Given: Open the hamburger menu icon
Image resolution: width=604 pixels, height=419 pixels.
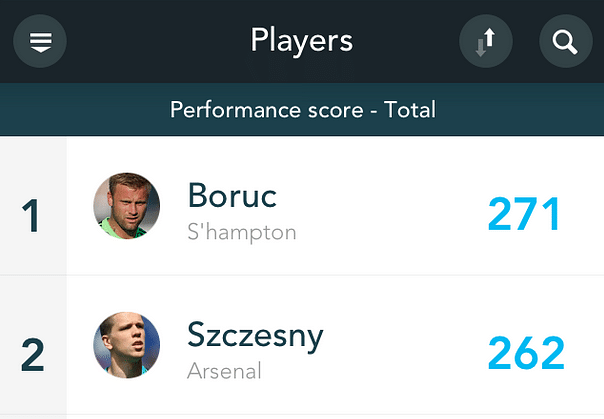Looking at the screenshot, I should pyautogui.click(x=40, y=42).
